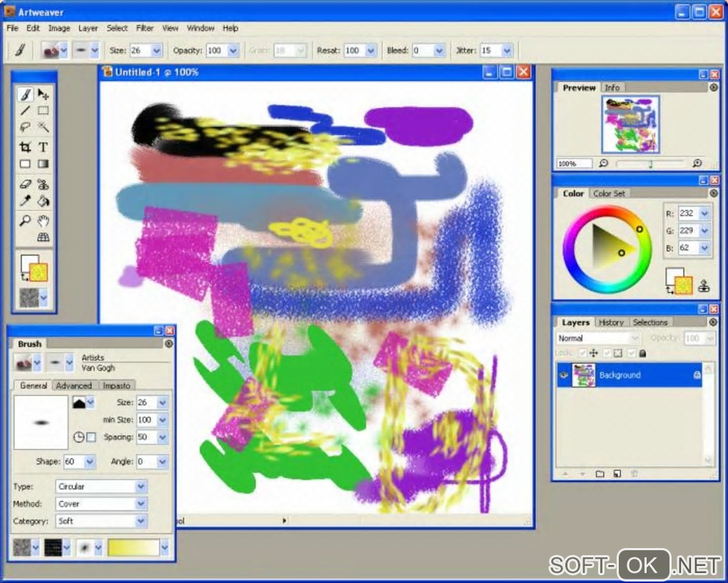Open the Bleed dropdown

pos(439,50)
